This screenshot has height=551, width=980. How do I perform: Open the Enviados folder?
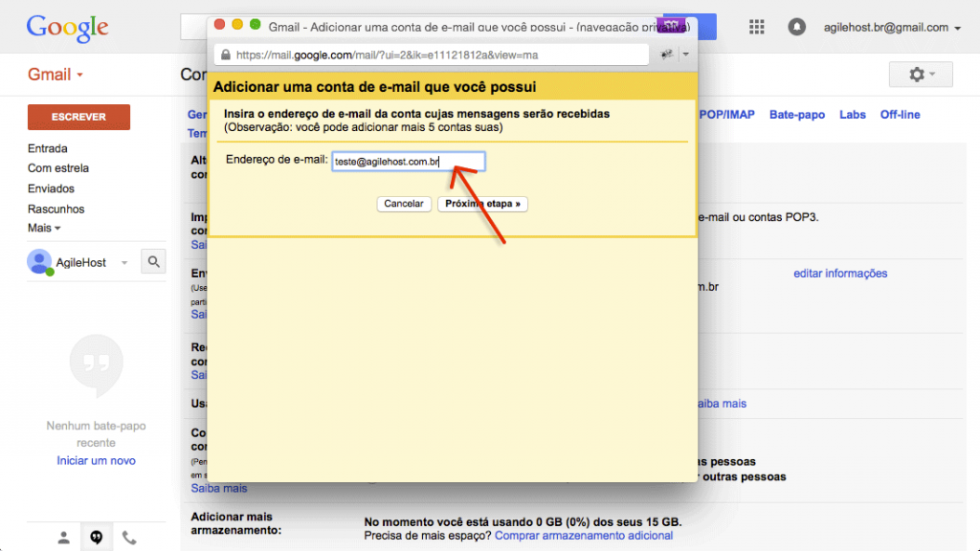point(51,188)
